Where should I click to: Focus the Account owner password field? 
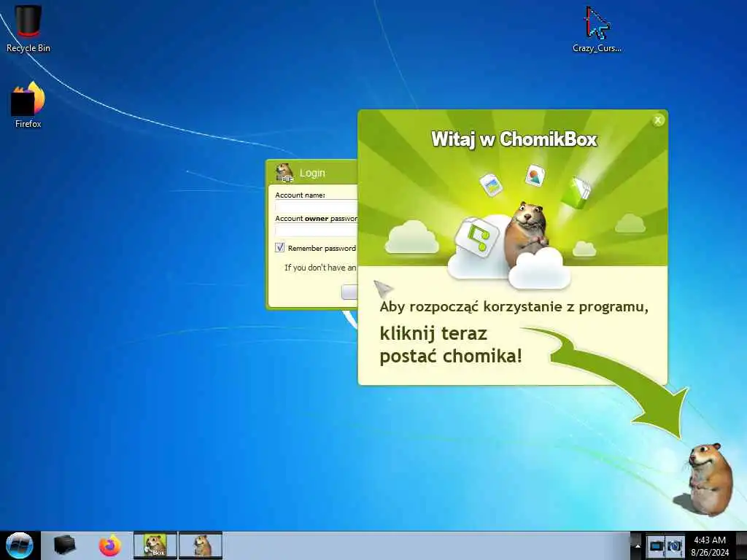pos(317,230)
